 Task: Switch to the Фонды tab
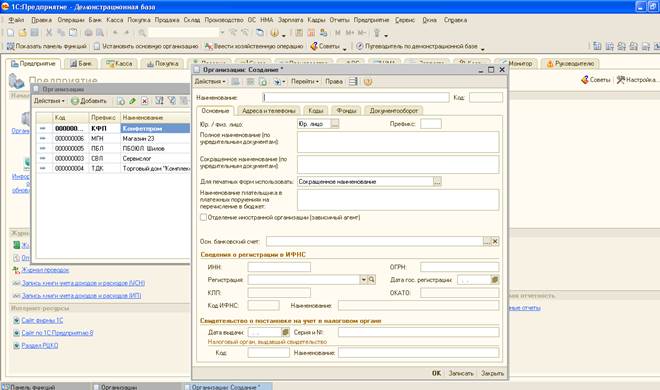pyautogui.click(x=346, y=111)
